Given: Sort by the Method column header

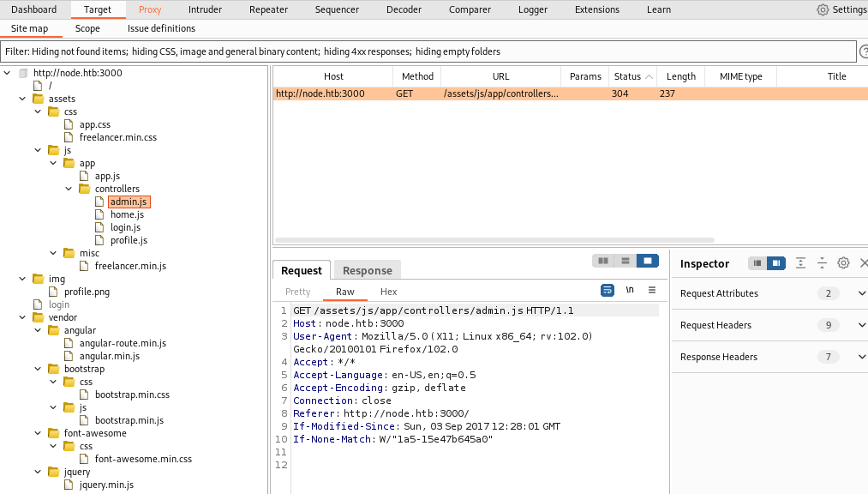Looking at the screenshot, I should tap(417, 76).
